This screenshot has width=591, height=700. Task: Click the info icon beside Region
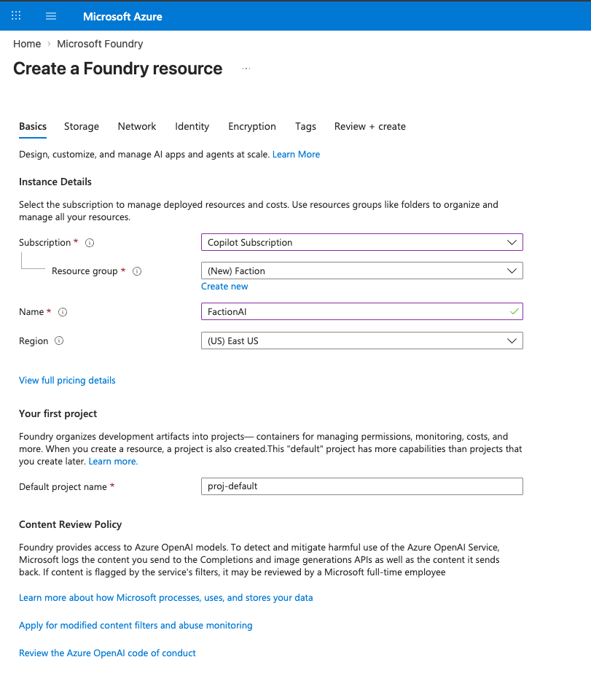pos(59,341)
